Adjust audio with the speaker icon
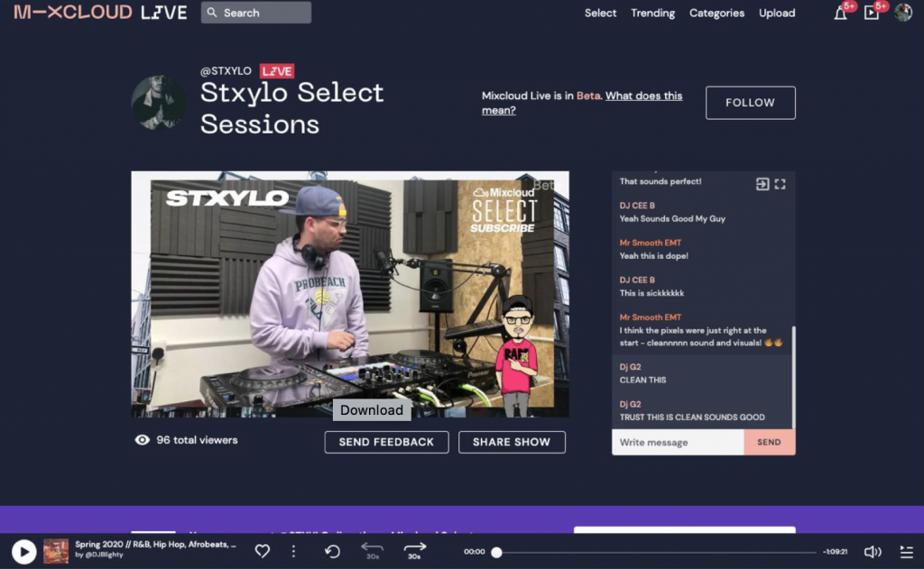Screen dimensions: 924x569 [x=873, y=551]
